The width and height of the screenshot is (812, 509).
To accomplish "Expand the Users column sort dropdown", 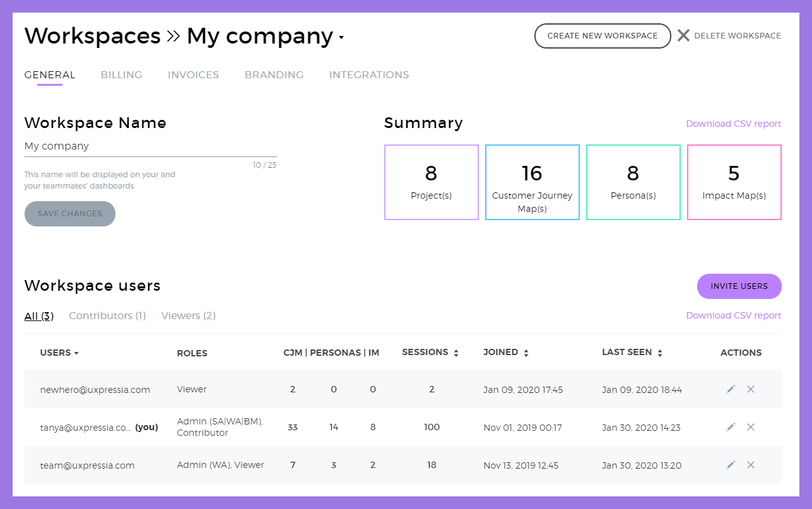I will pos(76,353).
